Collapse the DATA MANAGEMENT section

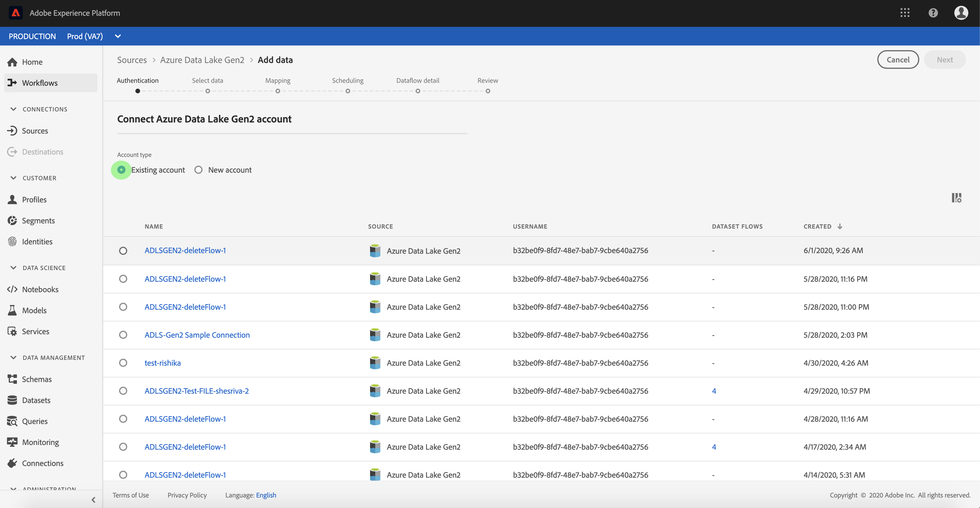click(14, 358)
